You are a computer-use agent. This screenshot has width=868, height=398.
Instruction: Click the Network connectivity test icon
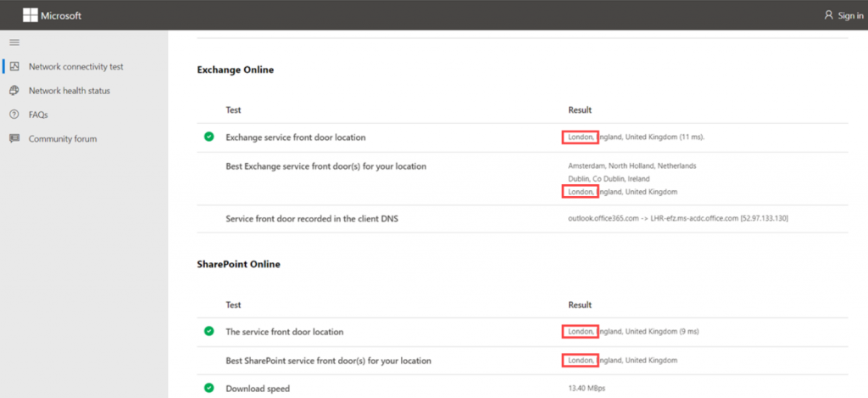pos(14,66)
